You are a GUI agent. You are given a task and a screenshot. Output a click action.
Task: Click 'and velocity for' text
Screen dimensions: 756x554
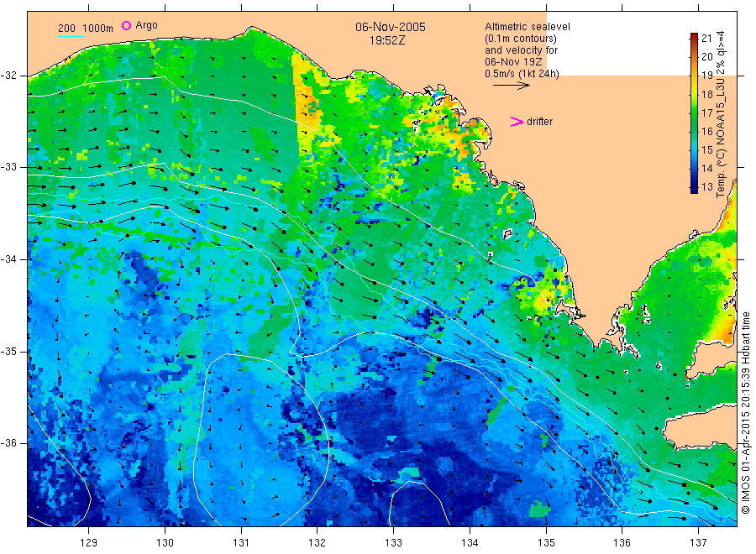point(521,50)
